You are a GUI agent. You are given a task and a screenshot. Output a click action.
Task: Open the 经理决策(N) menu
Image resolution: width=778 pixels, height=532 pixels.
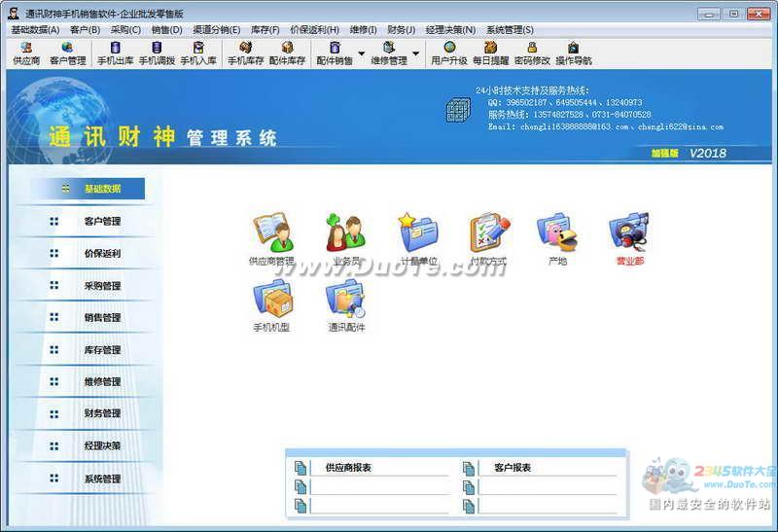point(450,30)
